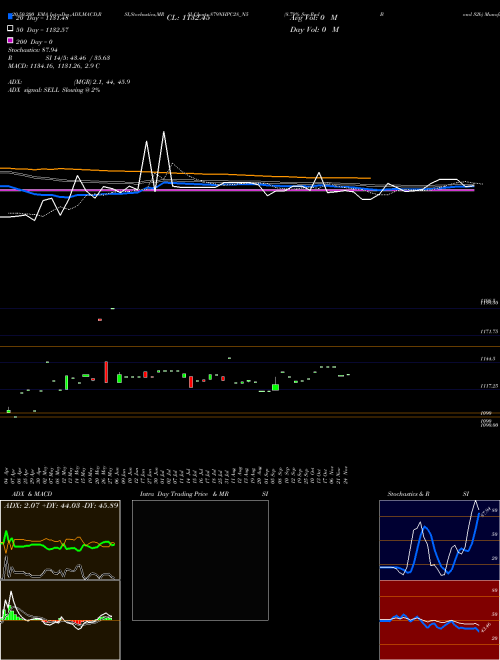Screen dimensions: 500x660
Task: Click the 'CL: 1132.45' closing price text
Action: pyautogui.click(x=188, y=18)
